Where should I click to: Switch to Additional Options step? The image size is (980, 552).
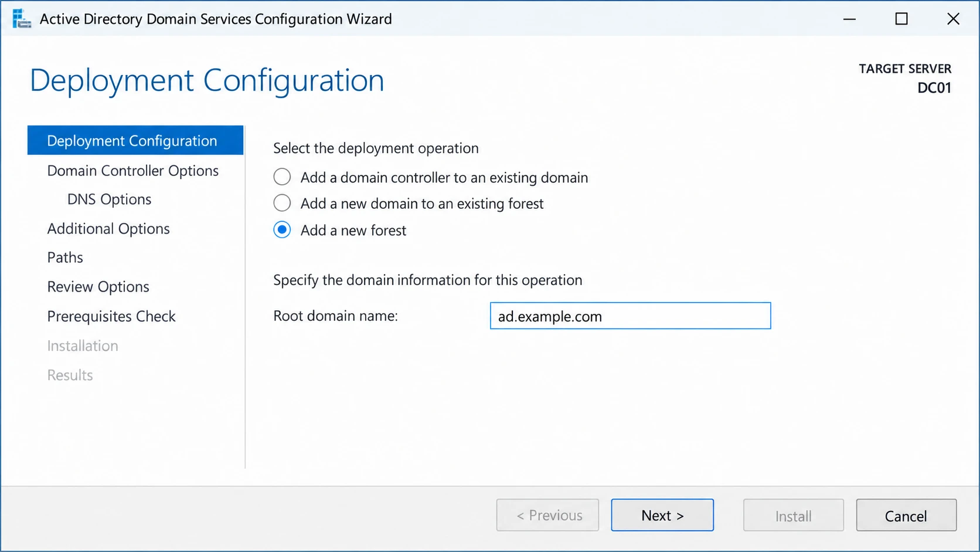tap(108, 229)
